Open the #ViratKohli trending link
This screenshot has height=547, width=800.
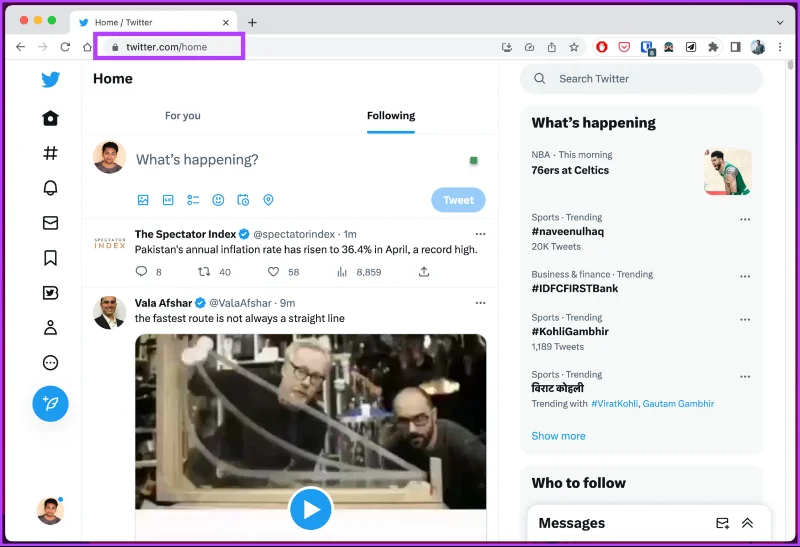tap(614, 404)
